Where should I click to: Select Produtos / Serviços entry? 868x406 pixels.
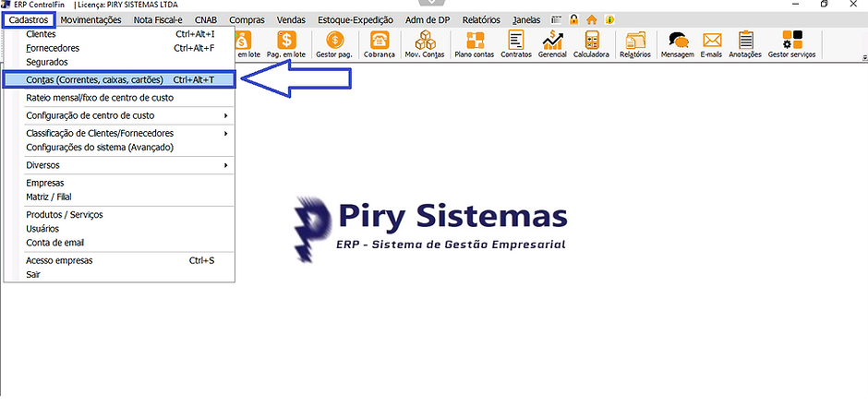119,215
